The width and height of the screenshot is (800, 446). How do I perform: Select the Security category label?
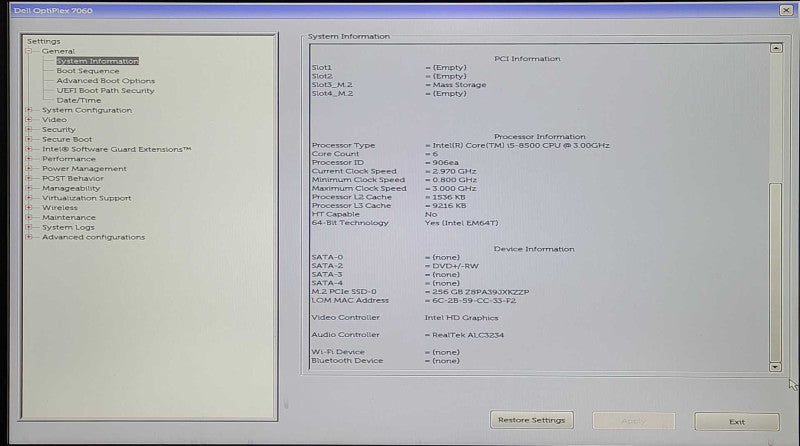coord(59,129)
